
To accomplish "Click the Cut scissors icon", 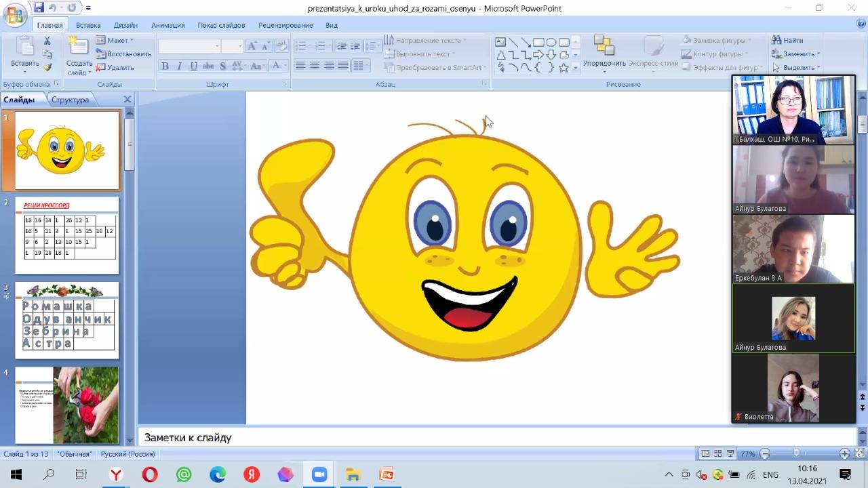I will [47, 41].
